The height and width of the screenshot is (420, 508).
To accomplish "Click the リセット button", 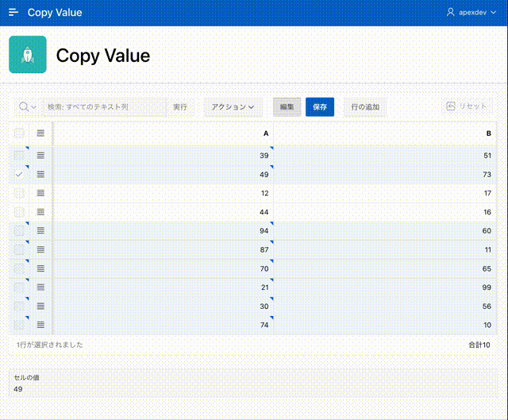I will click(x=467, y=106).
